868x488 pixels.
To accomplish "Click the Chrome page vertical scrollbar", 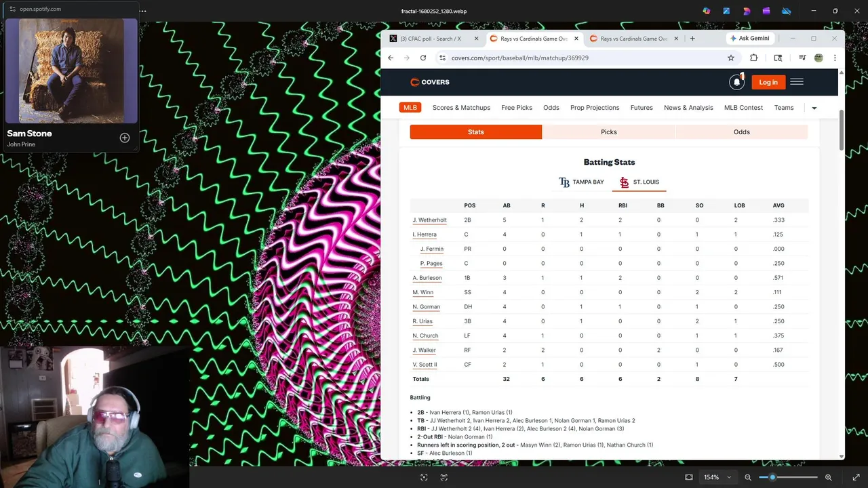I will click(x=842, y=130).
